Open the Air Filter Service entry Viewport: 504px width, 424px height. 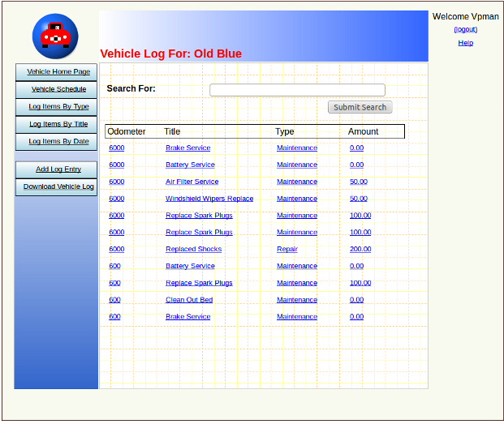pos(192,182)
